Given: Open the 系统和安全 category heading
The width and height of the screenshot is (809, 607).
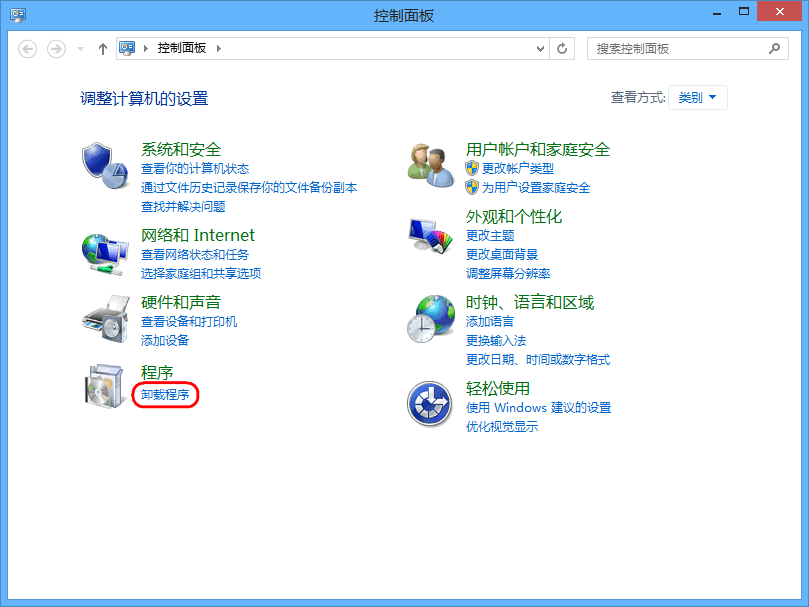Looking at the screenshot, I should [181, 150].
